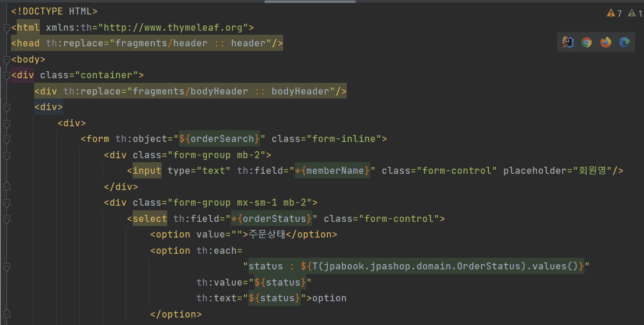This screenshot has width=644, height=325.
Task: Open page in Chrome browser
Action: pos(587,42)
